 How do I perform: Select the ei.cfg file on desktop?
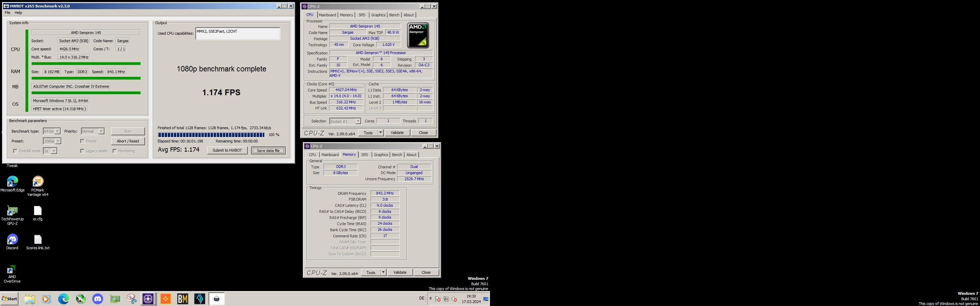click(37, 213)
